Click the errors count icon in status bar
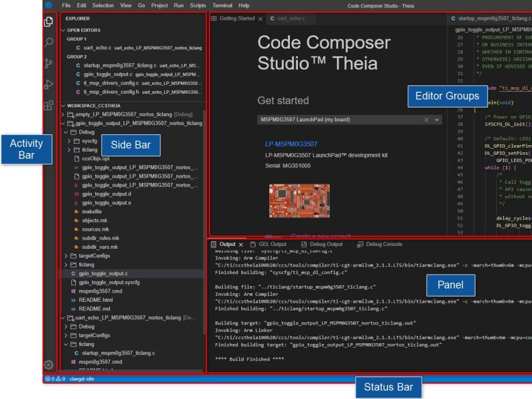This screenshot has height=399, width=532. click(47, 378)
